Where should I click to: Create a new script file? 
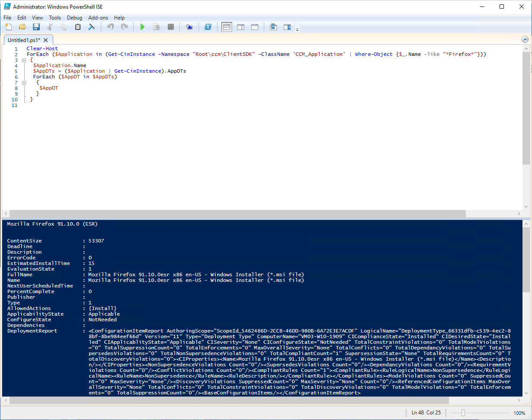pos(9,27)
